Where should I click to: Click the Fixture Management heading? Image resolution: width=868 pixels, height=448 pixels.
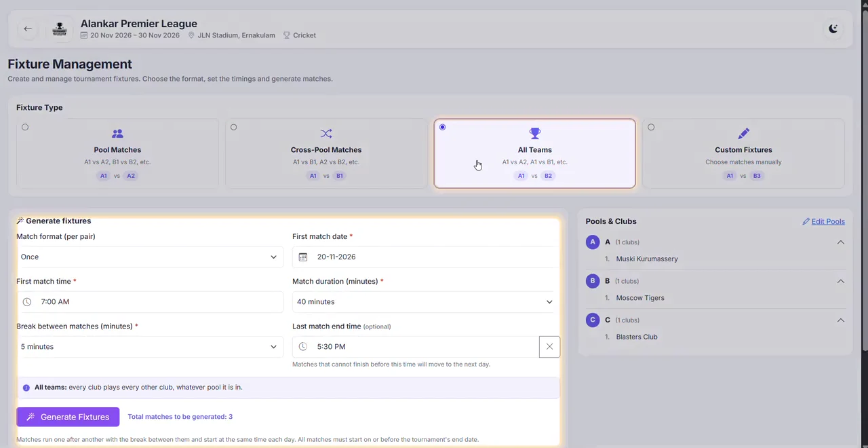coord(70,64)
